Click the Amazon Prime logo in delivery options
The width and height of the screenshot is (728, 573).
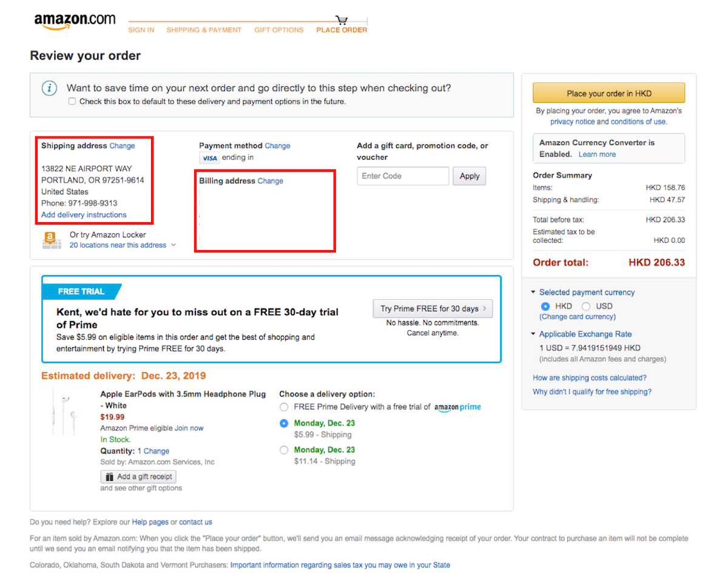click(457, 407)
